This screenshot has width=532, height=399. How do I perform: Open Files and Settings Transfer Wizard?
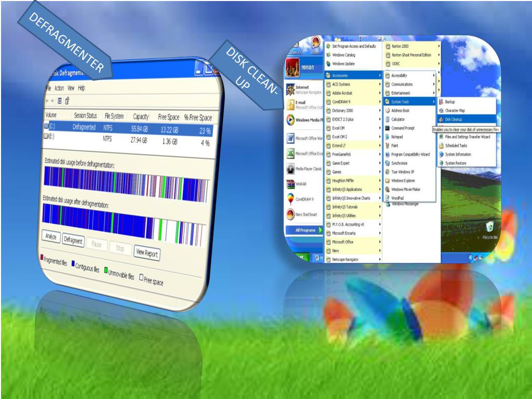(x=467, y=137)
